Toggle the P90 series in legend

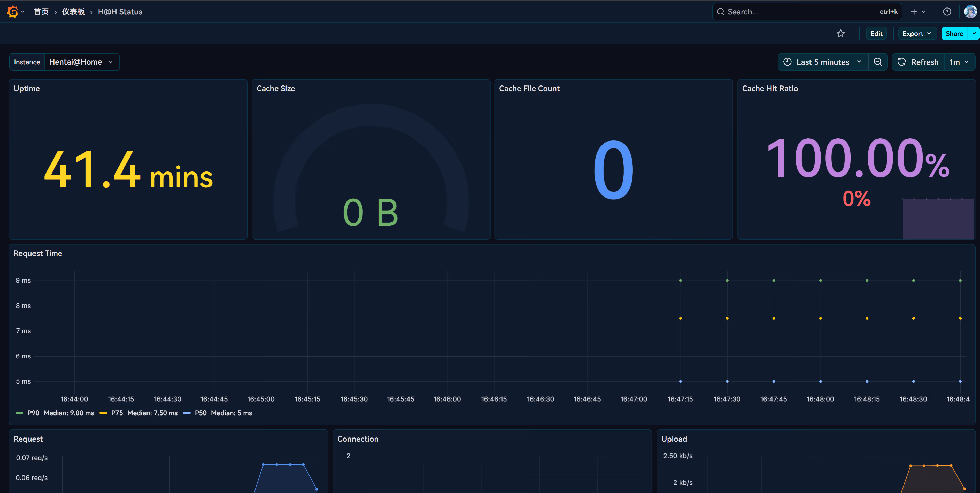click(x=33, y=413)
